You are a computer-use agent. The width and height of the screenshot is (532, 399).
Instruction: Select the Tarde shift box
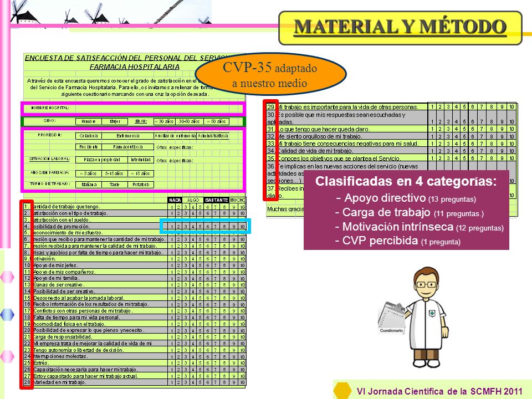[x=114, y=185]
